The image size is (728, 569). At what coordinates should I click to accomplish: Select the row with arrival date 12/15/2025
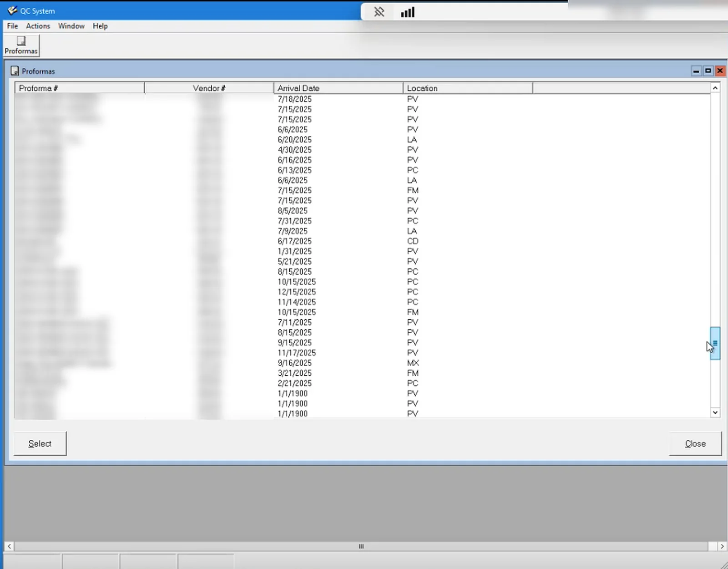click(362, 292)
